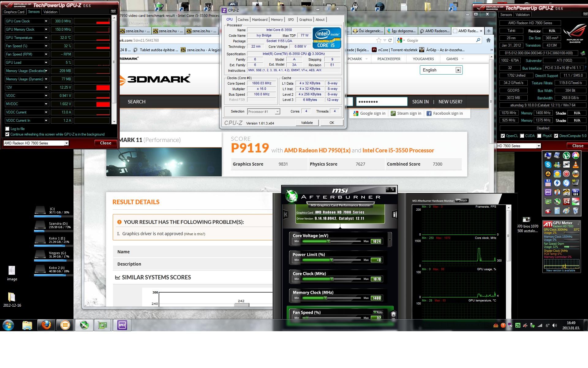Open the English language dropdown on 3DMark
588x368 pixels.
coord(441,70)
